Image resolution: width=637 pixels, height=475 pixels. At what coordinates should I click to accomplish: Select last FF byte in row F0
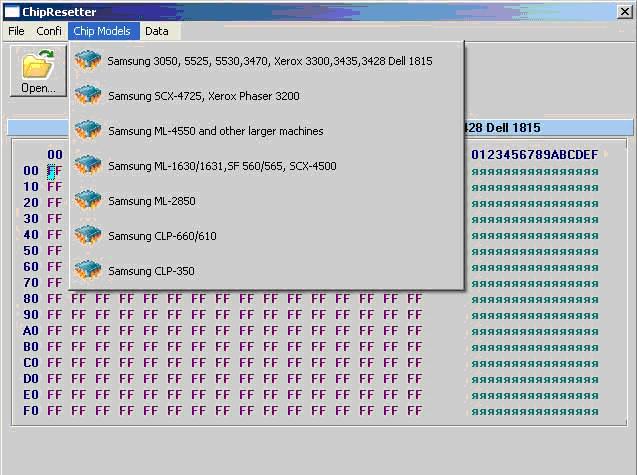(x=414, y=411)
